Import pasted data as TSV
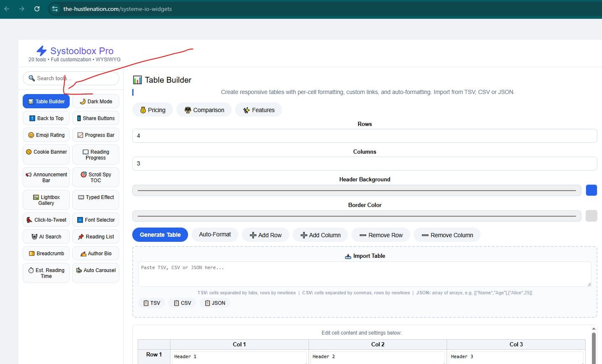The height and width of the screenshot is (364, 602). [152, 303]
